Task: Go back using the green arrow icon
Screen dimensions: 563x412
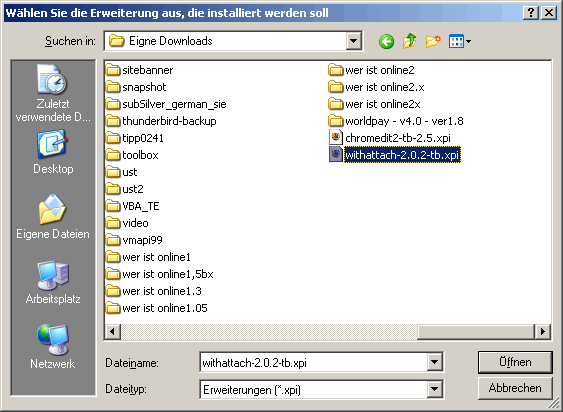Action: (x=386, y=42)
